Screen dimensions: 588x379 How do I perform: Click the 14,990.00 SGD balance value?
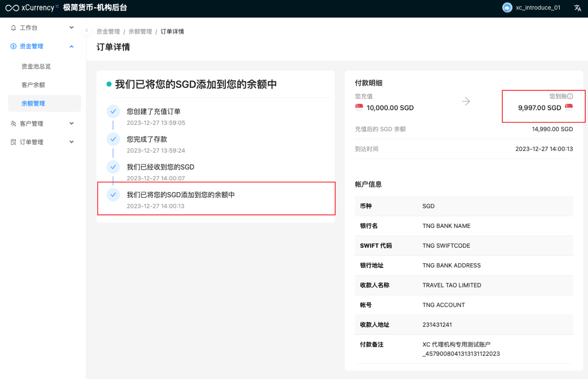click(x=552, y=129)
